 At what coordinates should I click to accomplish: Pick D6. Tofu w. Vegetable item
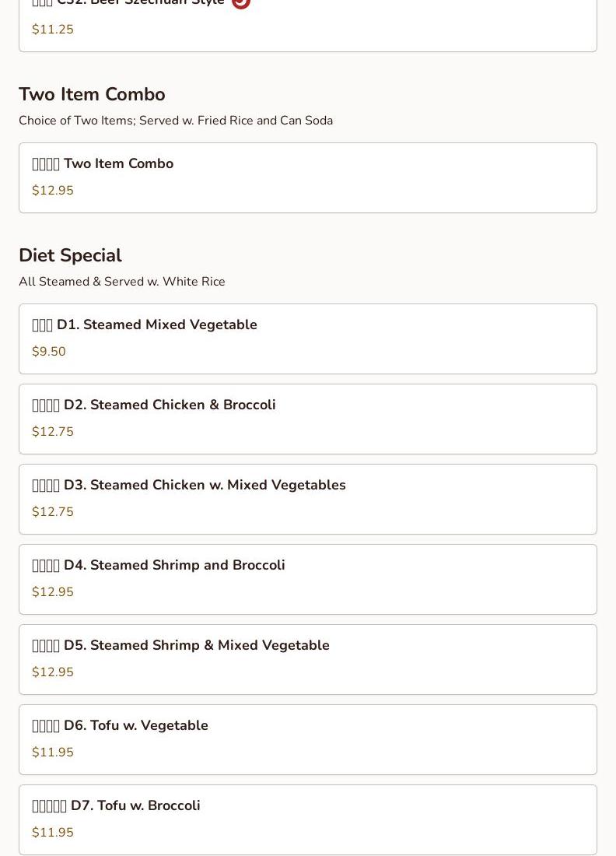(307, 739)
